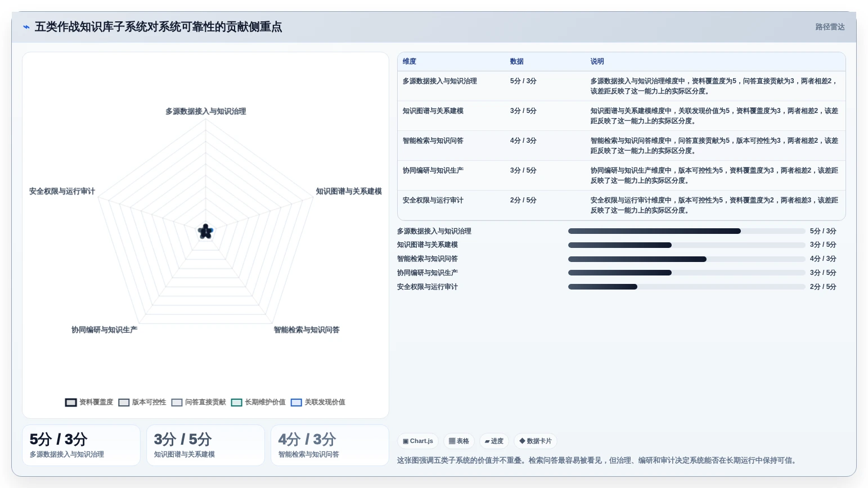
Task: Click the 数据 column header
Action: [517, 61]
